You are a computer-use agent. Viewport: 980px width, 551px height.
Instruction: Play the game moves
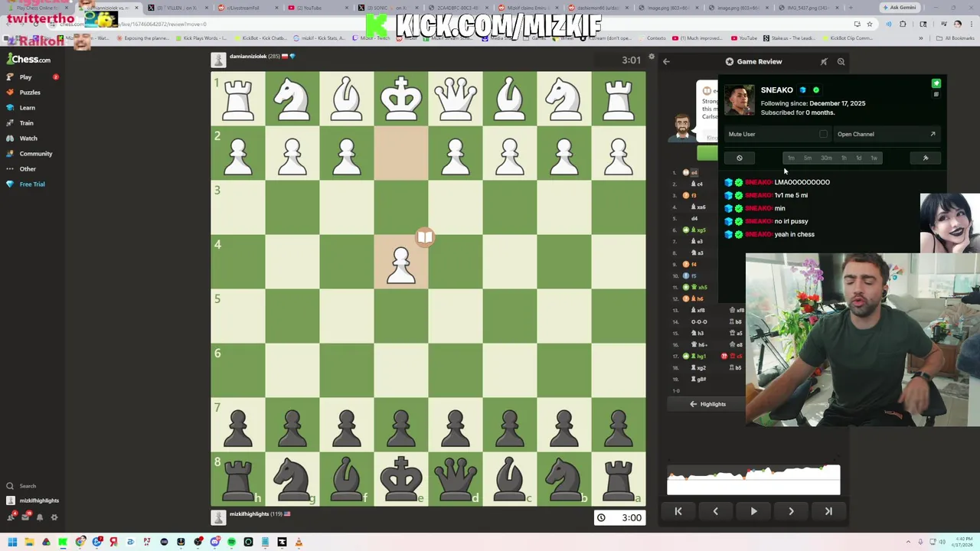pos(753,511)
